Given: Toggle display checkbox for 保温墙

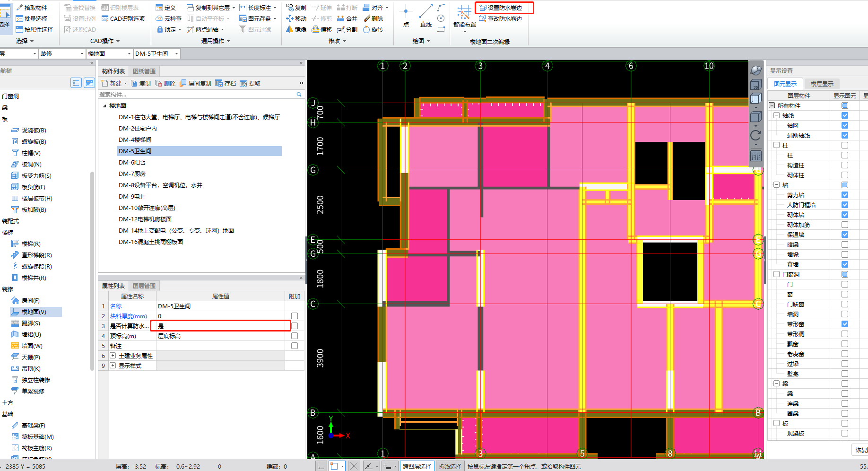Looking at the screenshot, I should coord(845,235).
